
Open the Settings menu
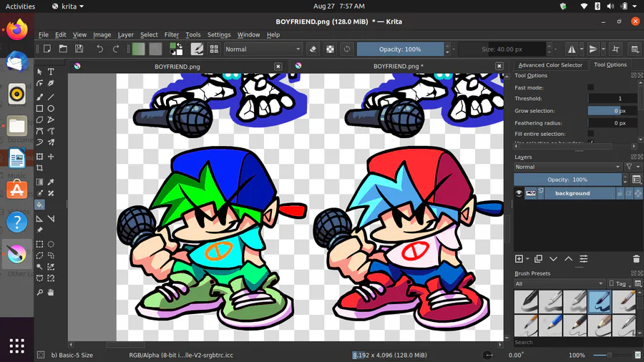click(x=219, y=34)
